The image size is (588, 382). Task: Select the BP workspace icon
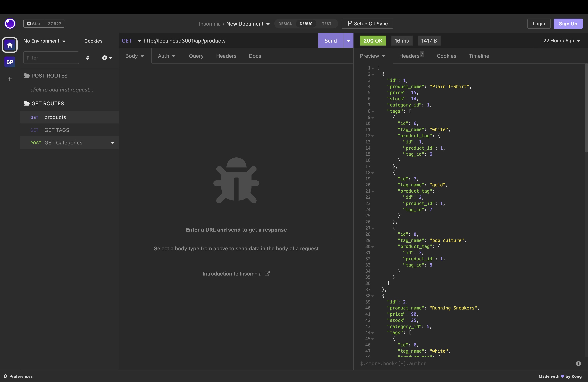click(10, 62)
